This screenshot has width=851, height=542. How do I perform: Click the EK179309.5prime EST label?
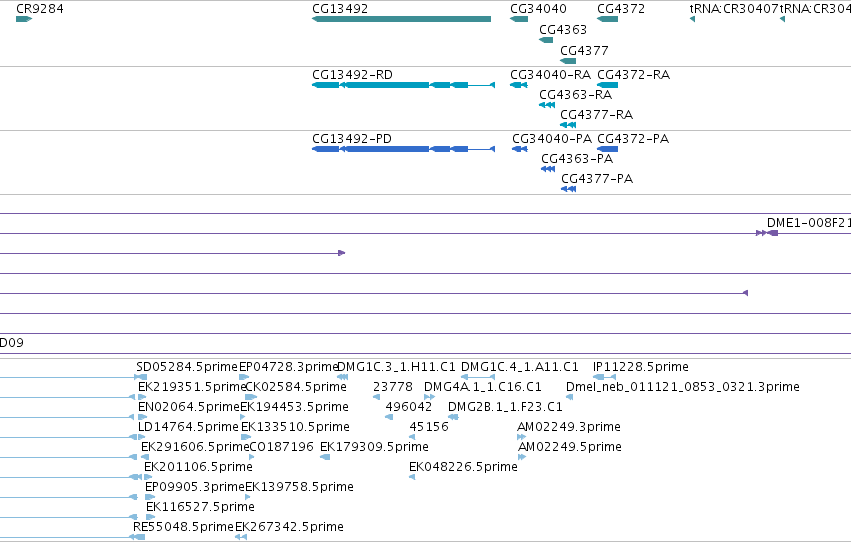(x=374, y=447)
